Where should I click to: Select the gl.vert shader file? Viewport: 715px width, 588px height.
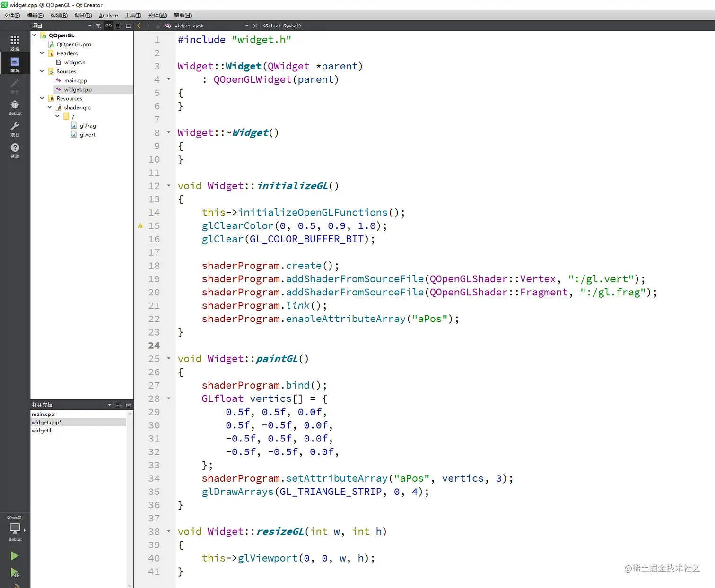coord(87,135)
